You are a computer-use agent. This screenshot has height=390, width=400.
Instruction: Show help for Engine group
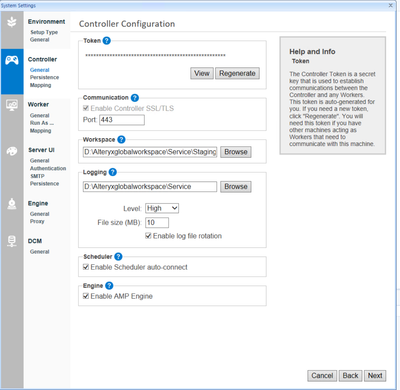109,286
